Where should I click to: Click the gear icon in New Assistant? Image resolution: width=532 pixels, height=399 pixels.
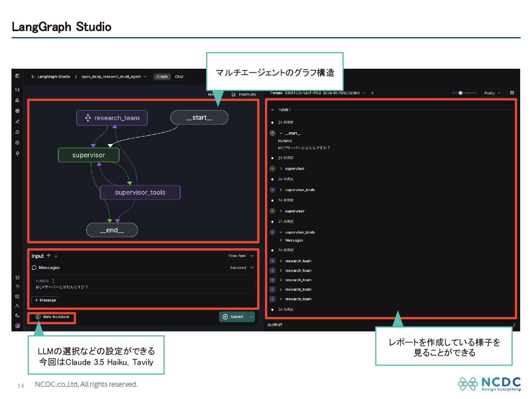[x=38, y=317]
